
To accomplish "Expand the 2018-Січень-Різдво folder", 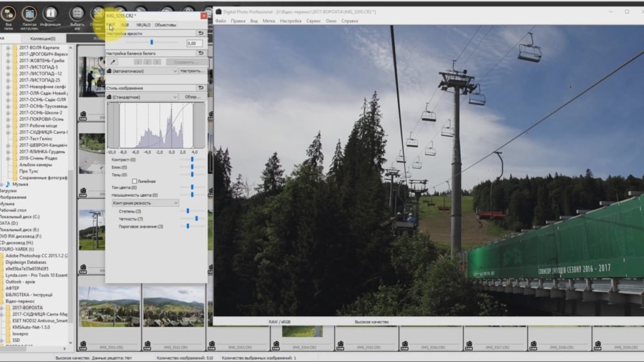I will click(8, 158).
